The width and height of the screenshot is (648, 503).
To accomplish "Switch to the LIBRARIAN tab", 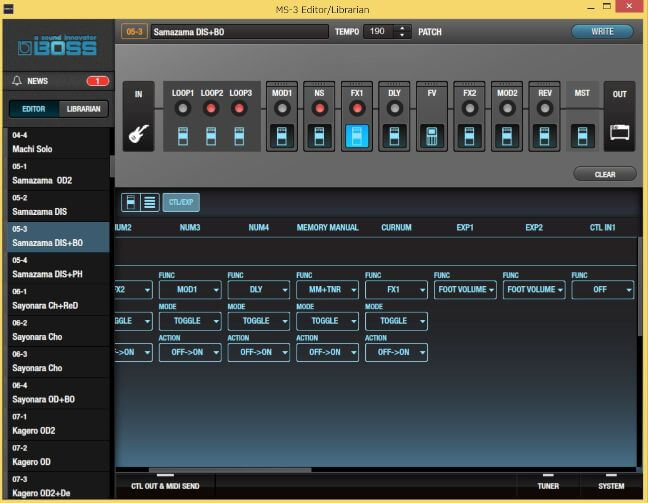I will (x=83, y=109).
